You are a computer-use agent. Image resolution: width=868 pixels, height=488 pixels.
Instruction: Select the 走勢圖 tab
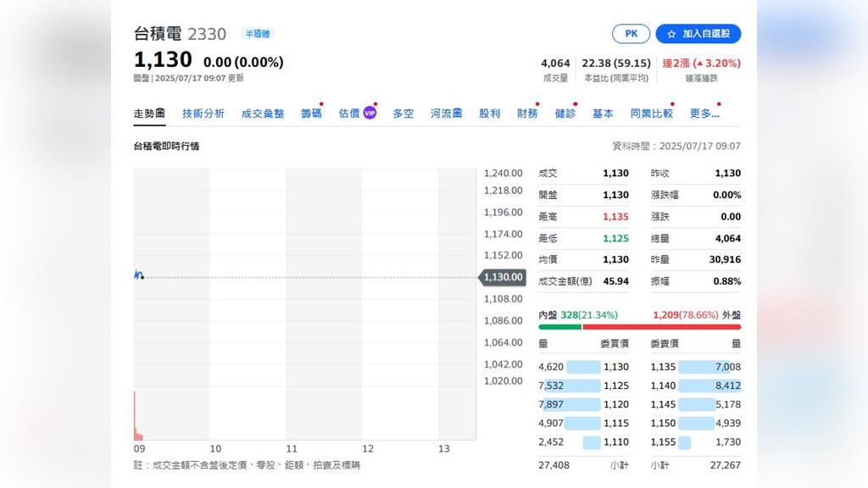tap(149, 114)
